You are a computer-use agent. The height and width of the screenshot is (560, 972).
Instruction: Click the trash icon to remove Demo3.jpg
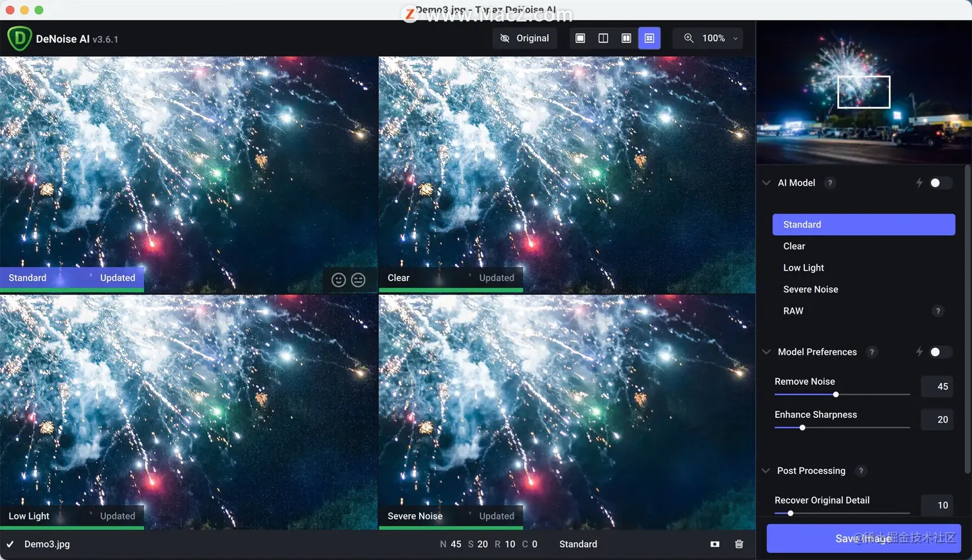pos(739,544)
